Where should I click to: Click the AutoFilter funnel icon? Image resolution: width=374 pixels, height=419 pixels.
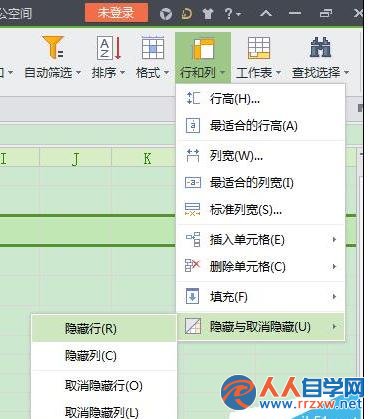point(53,47)
